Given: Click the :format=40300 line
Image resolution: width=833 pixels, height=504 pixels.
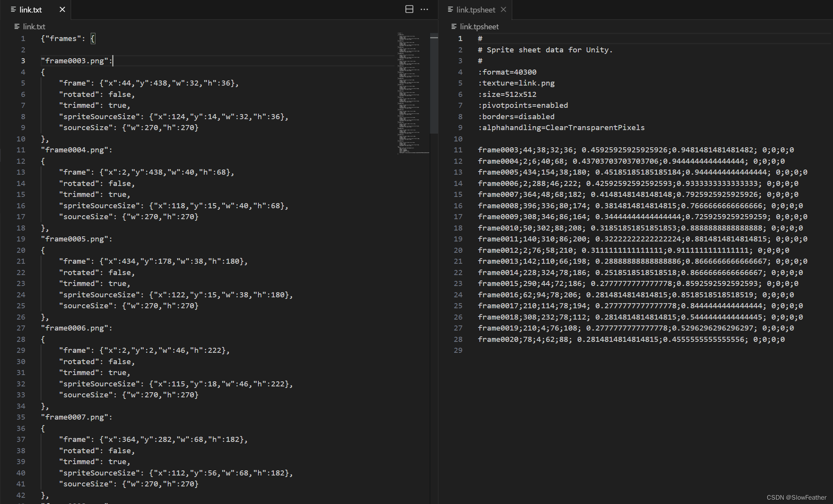Looking at the screenshot, I should pyautogui.click(x=507, y=72).
